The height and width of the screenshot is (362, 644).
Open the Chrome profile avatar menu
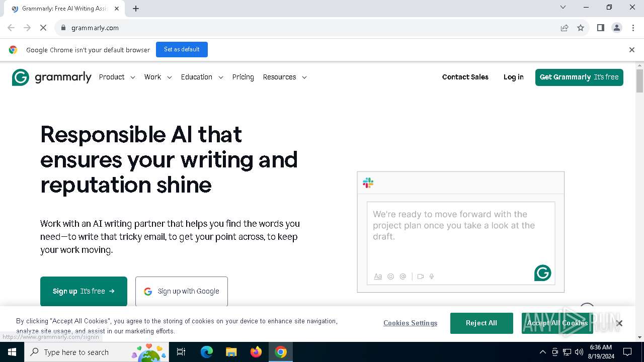point(617,28)
